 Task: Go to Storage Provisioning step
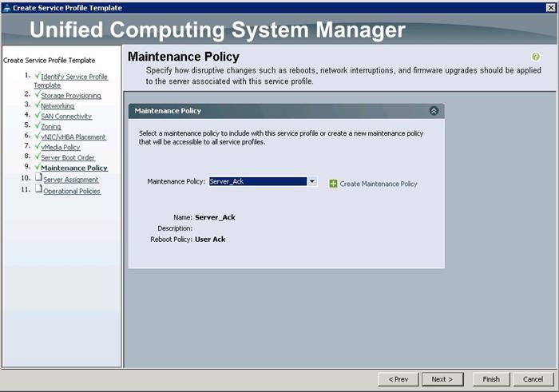pyautogui.click(x=71, y=96)
